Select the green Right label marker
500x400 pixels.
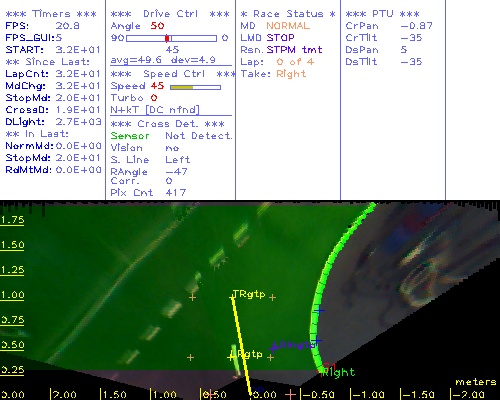(339, 372)
